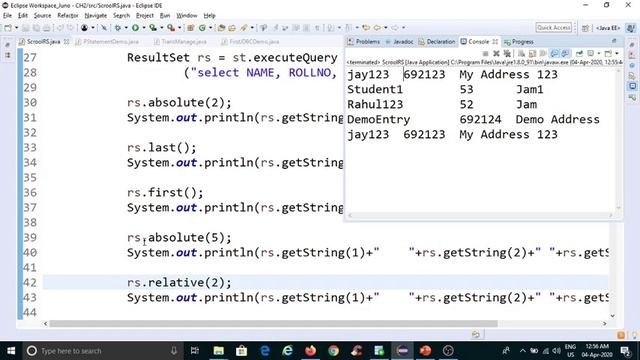640x360 pixels.
Task: Click the Open Perspective icon
Action: pos(585,28)
